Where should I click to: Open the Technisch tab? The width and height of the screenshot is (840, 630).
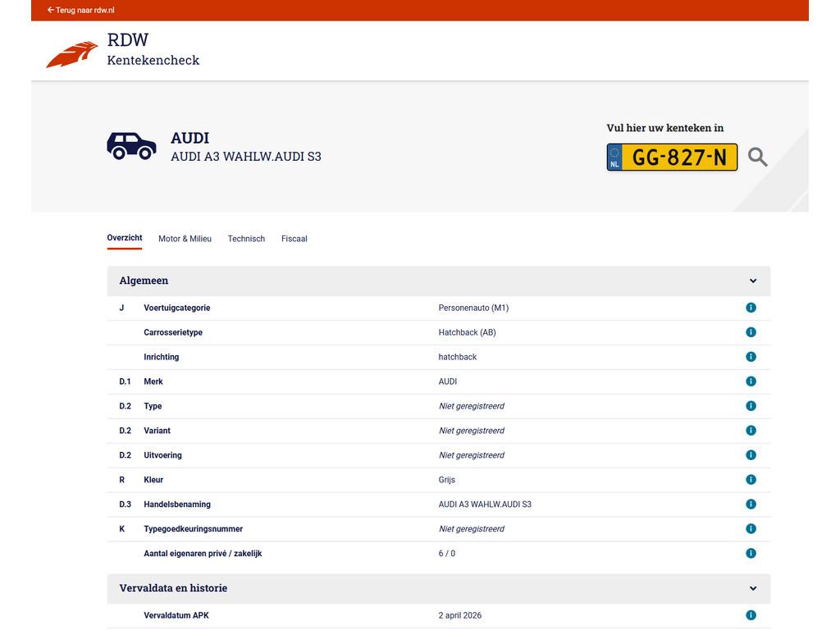click(x=246, y=239)
